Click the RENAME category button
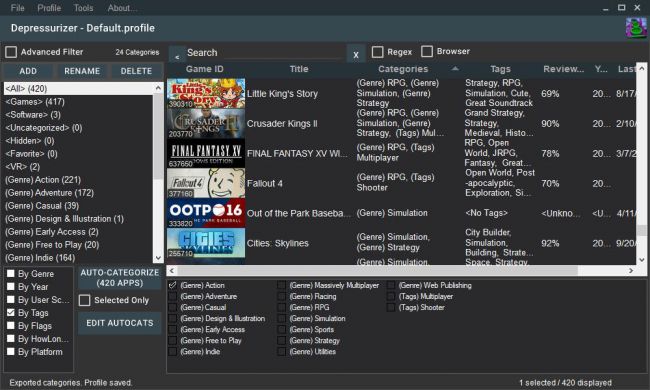 click(82, 71)
